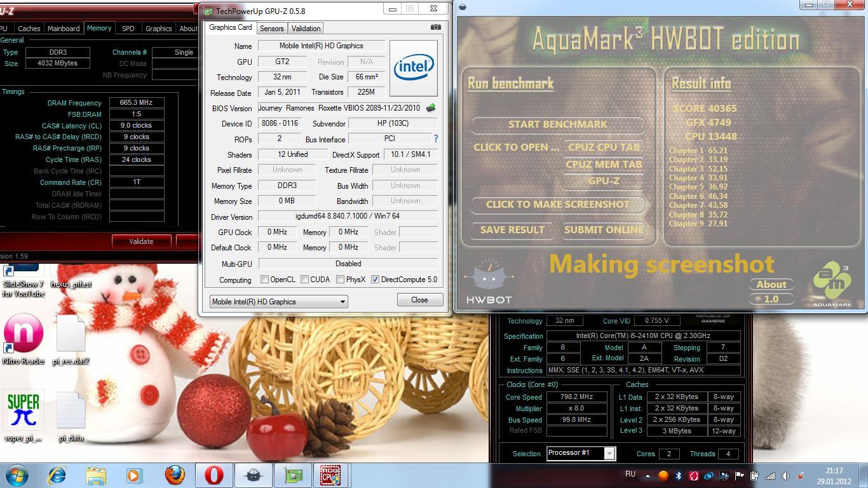
Task: Click the Core Speed value 798.2 MHz
Action: tap(576, 397)
